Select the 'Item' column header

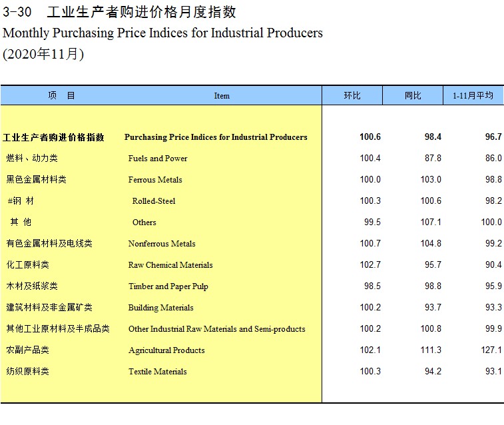pyautogui.click(x=222, y=96)
